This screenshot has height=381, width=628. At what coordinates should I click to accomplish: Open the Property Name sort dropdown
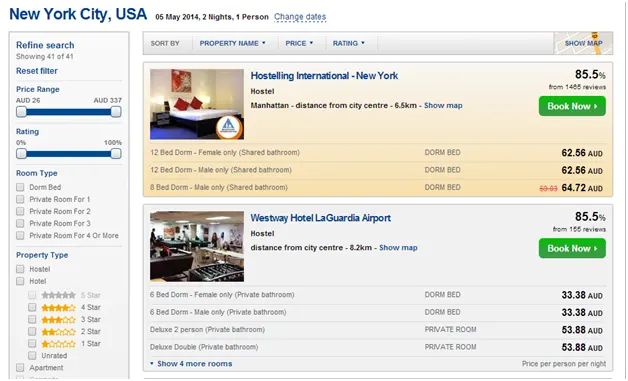(233, 43)
